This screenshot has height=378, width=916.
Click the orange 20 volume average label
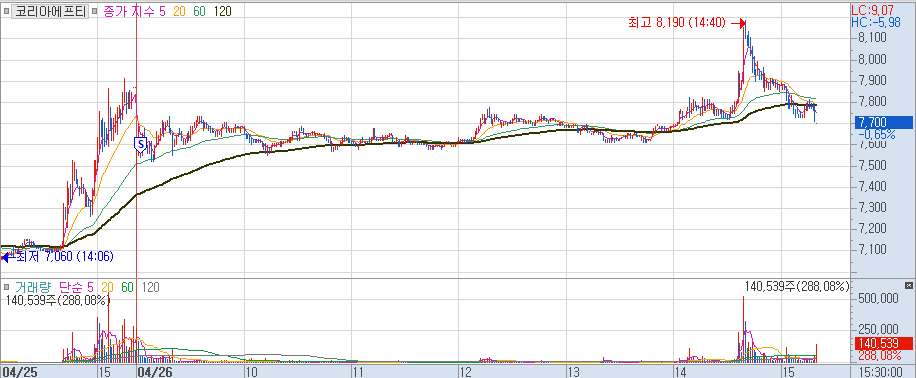[107, 287]
